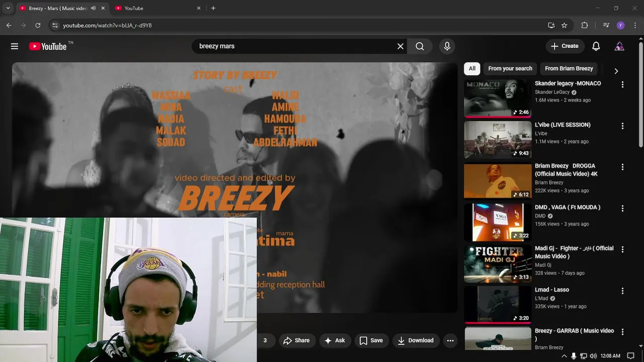Save the video to a playlist

pos(371,340)
